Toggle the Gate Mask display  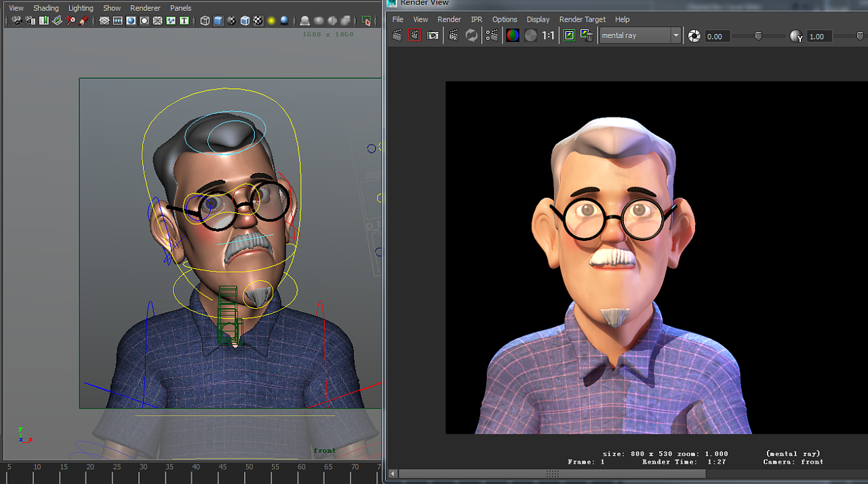tap(144, 21)
